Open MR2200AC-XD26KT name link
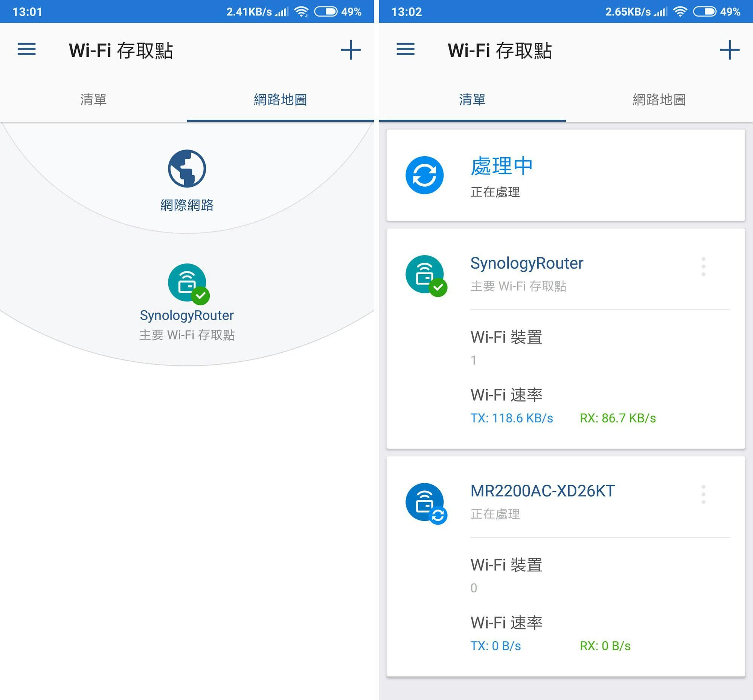Viewport: 753px width, 700px height. click(543, 491)
